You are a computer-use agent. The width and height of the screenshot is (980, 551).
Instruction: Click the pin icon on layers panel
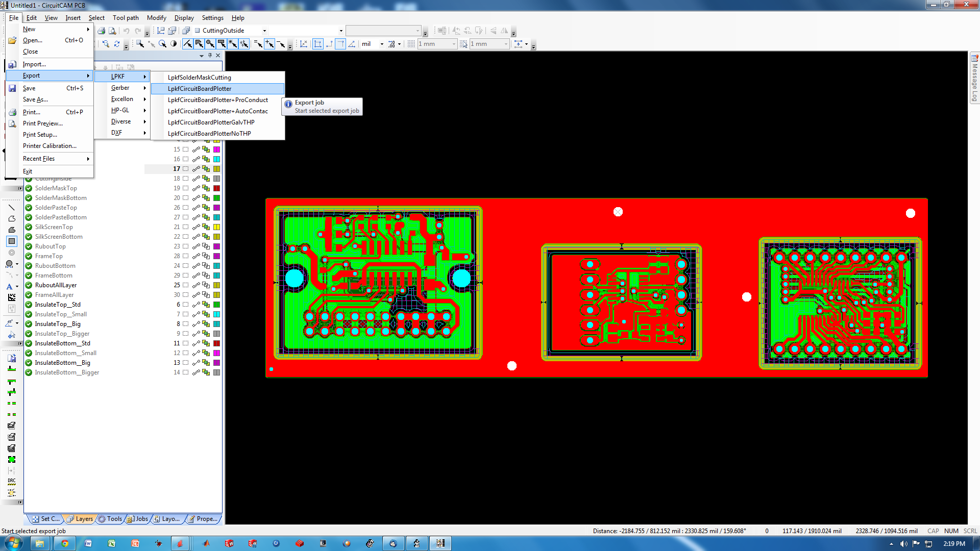210,55
